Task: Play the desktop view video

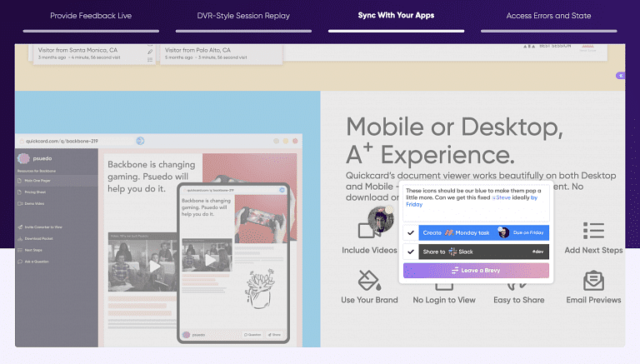Action: (155, 267)
